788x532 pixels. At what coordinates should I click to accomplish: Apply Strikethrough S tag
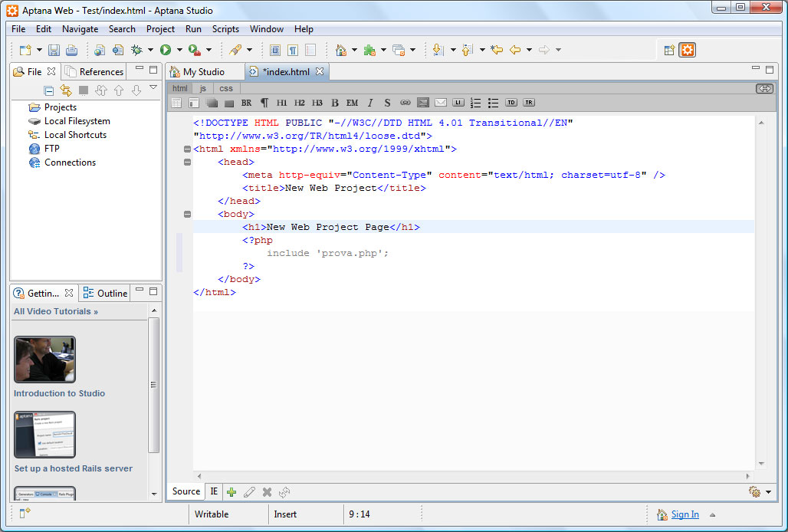387,103
